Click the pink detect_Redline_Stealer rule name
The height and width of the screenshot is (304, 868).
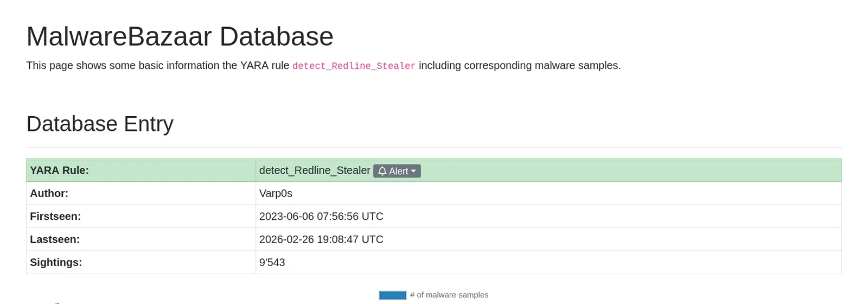354,66
